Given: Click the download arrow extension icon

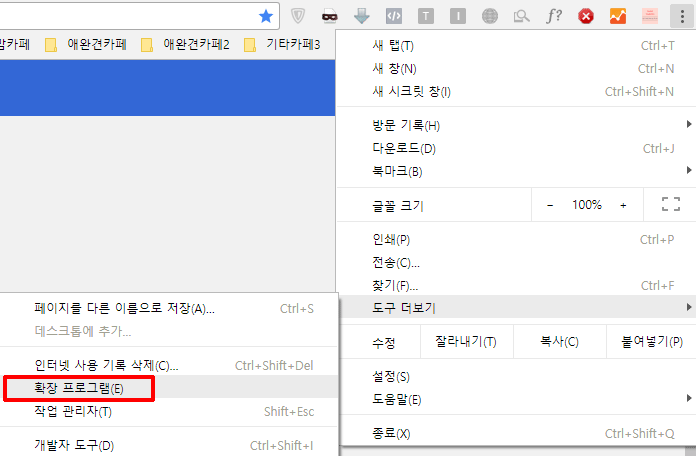Looking at the screenshot, I should 362,16.
